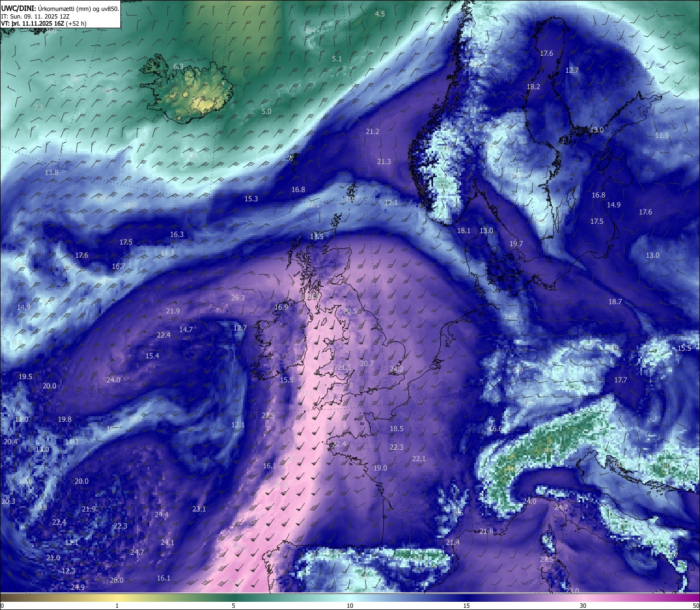Click the value '6.3' over Iceland

tap(178, 66)
